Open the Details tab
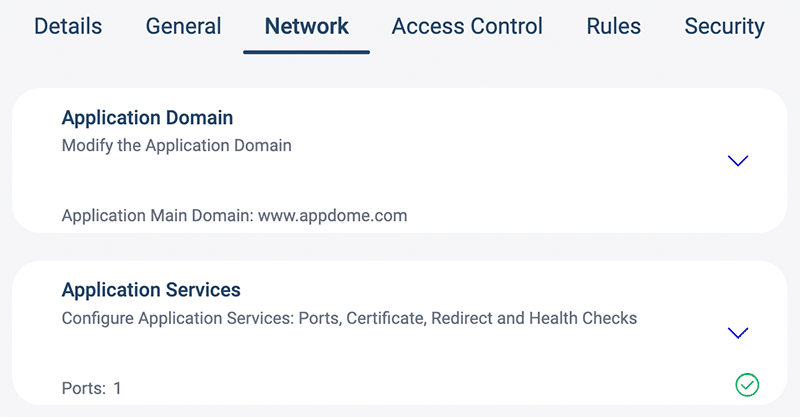Screen dimensions: 800x417 pyautogui.click(x=68, y=27)
